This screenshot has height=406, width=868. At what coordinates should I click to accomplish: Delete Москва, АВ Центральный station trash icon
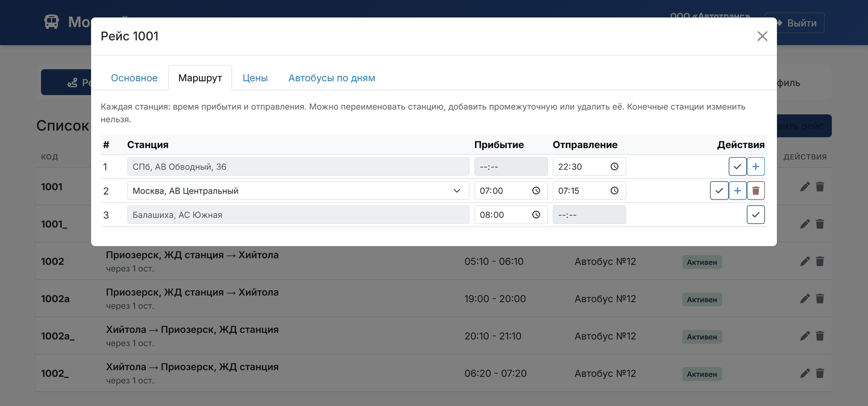[x=756, y=191]
